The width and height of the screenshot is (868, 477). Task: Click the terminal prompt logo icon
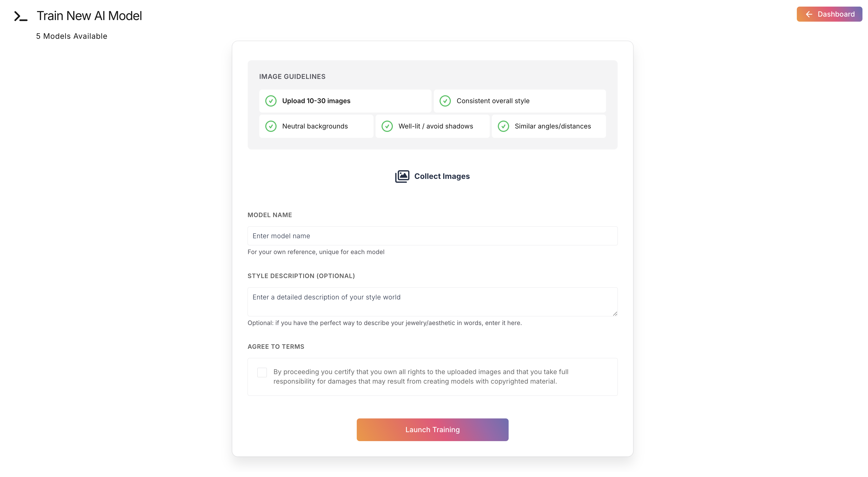pyautogui.click(x=21, y=16)
